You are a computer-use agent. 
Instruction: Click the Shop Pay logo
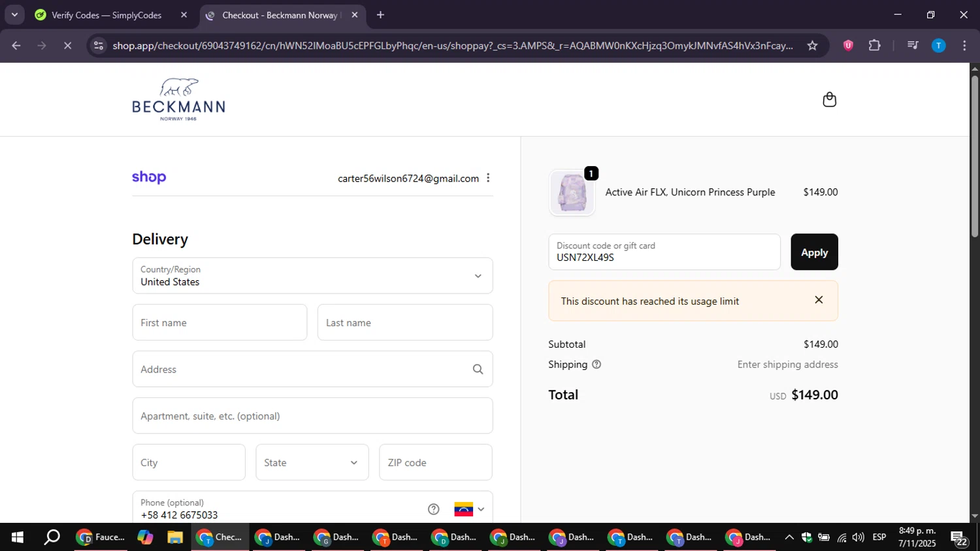149,177
